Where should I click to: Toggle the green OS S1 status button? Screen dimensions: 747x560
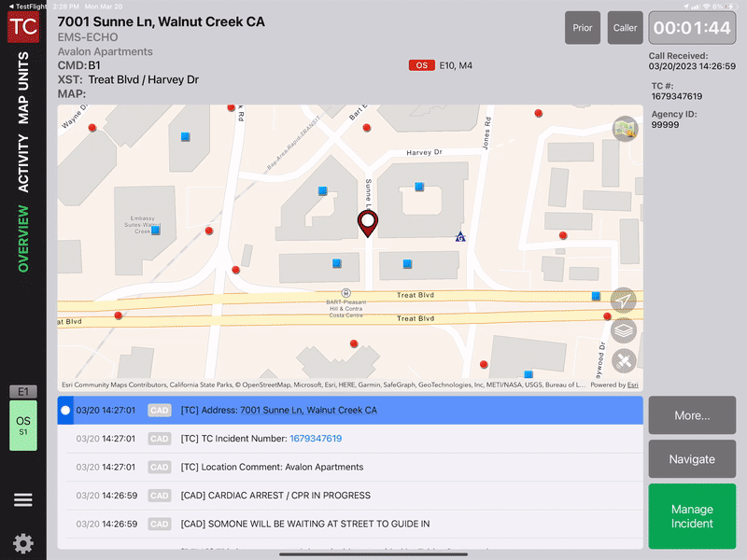click(x=23, y=426)
